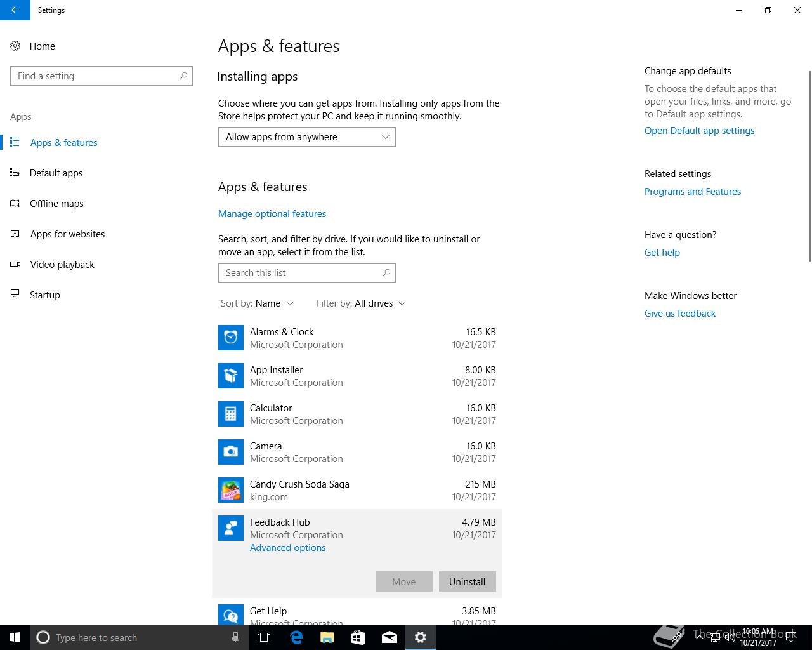This screenshot has height=650, width=812.
Task: Click the Calculator app icon
Action: (231, 414)
